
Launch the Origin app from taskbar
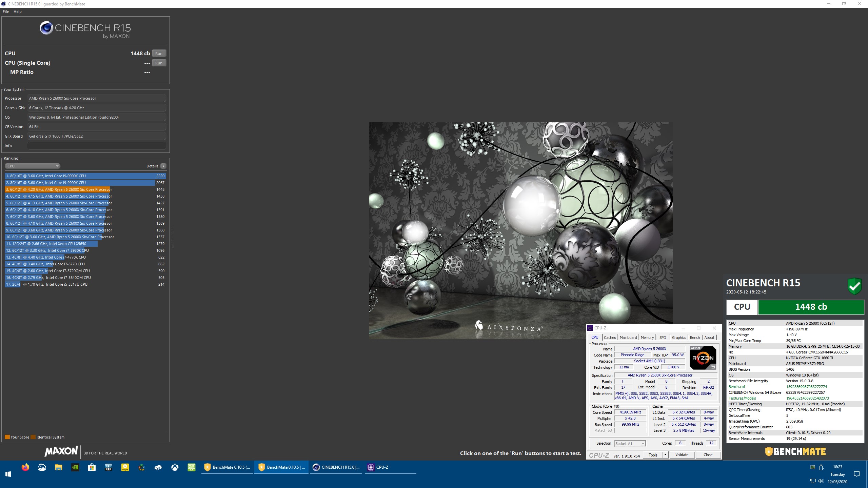(141, 467)
